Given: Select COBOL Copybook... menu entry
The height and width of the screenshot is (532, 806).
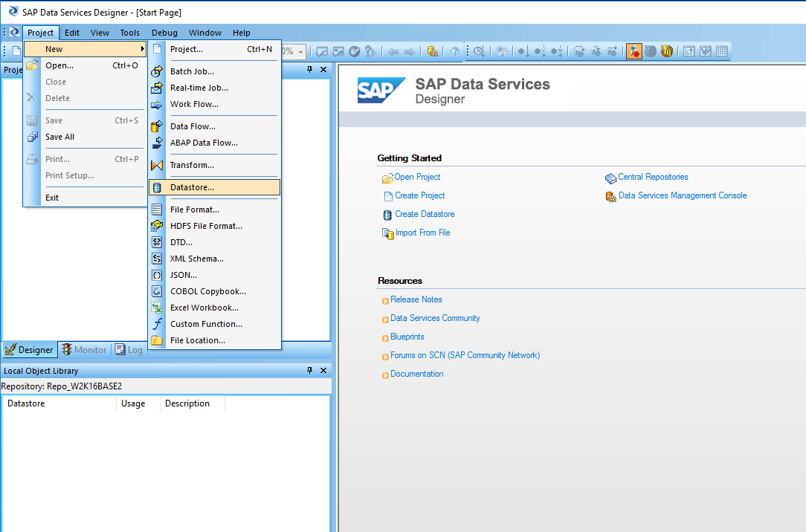Looking at the screenshot, I should tap(214, 291).
